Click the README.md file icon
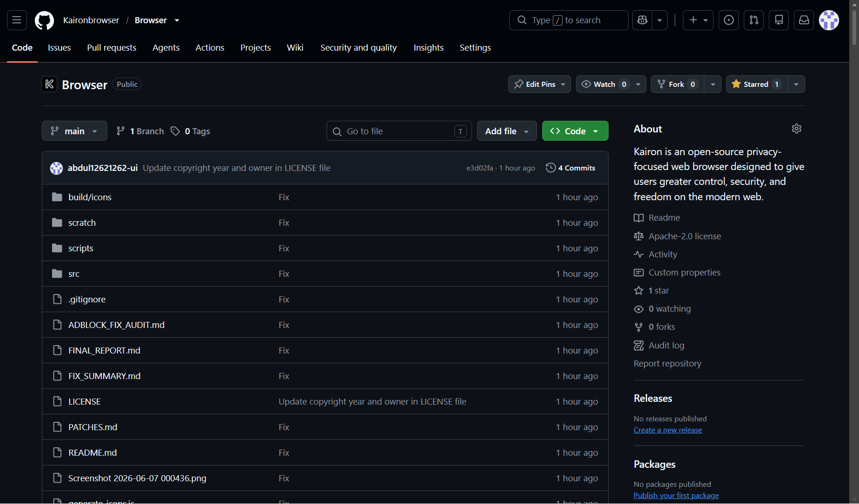 pos(57,452)
